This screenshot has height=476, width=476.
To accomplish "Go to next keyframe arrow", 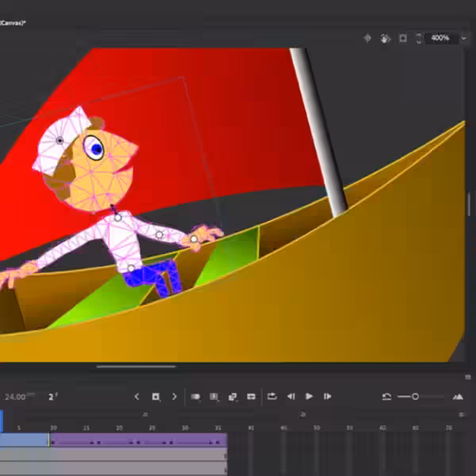I will pyautogui.click(x=175, y=397).
